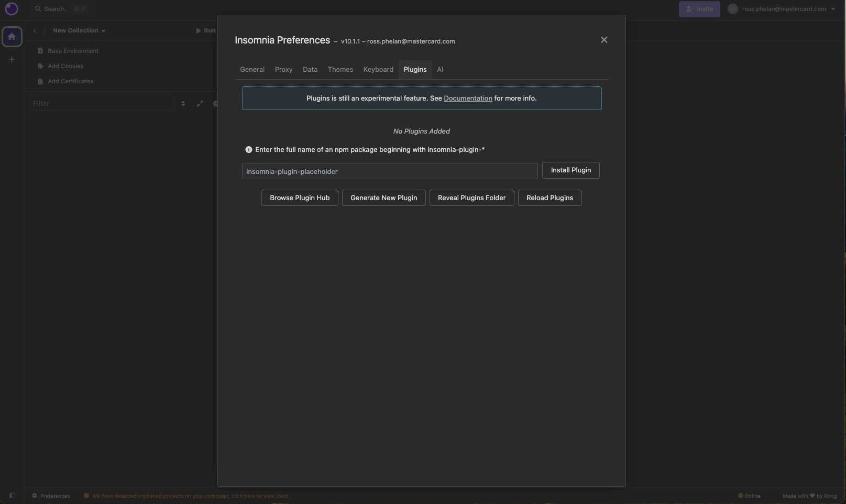This screenshot has height=504, width=846.
Task: Open Preferences from the bottom status bar
Action: point(51,496)
